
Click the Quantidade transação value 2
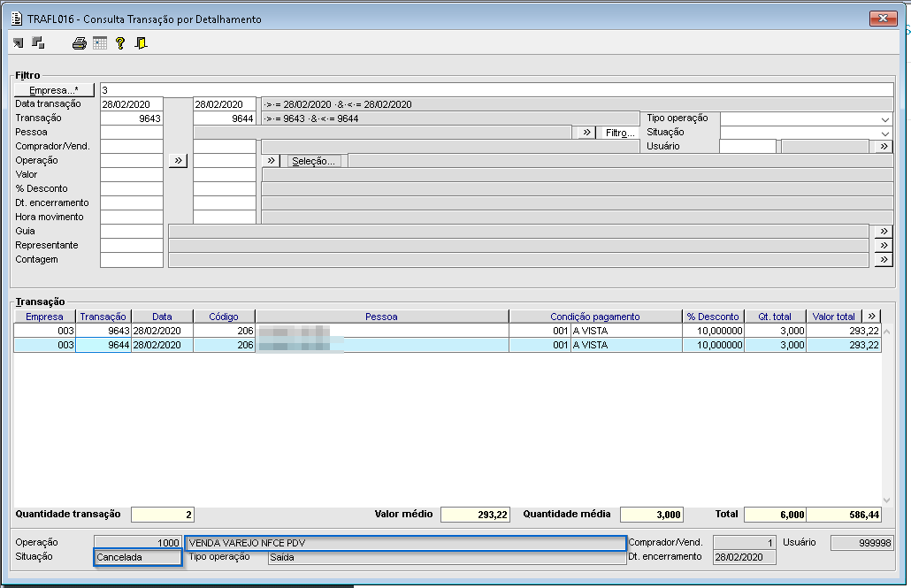[163, 515]
